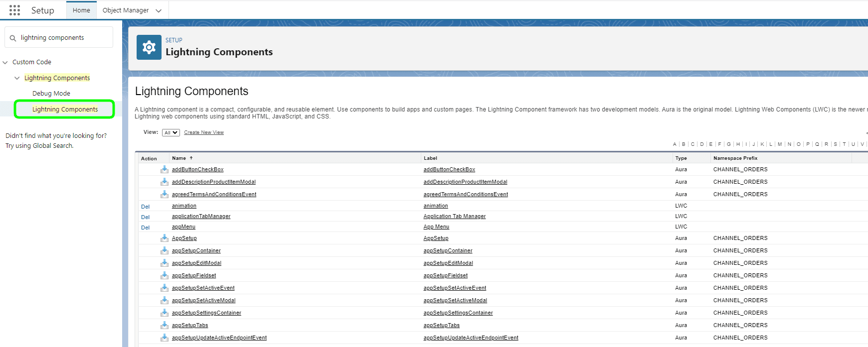Click LWC type cell in animation row
This screenshot has height=347, width=868.
pyautogui.click(x=681, y=206)
